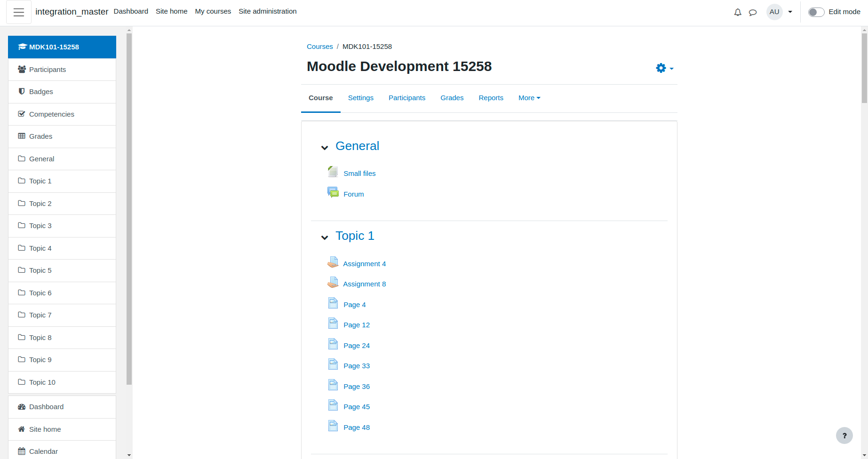
Task: Click the Page 4 document icon
Action: [x=333, y=303]
